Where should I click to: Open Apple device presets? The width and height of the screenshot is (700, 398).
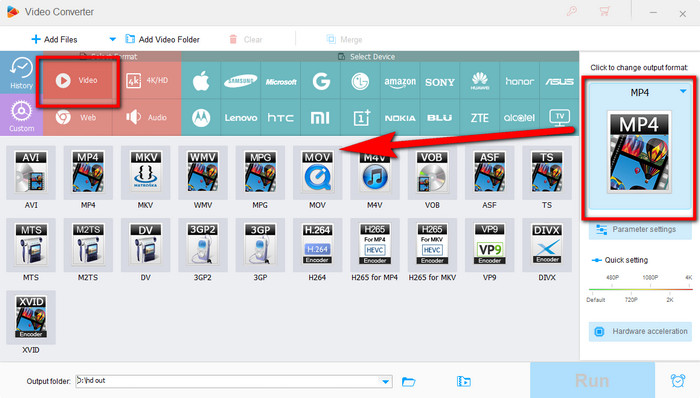pyautogui.click(x=201, y=81)
